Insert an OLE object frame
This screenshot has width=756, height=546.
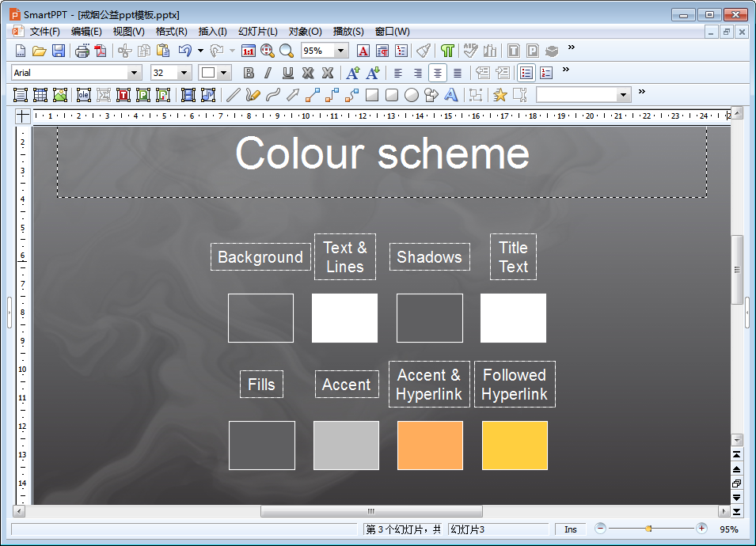click(83, 95)
